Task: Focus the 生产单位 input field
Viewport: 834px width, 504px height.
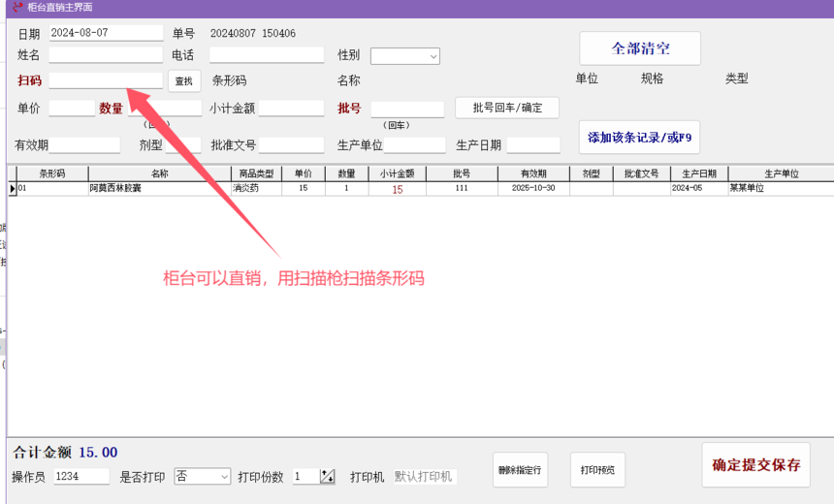Action: [415, 145]
